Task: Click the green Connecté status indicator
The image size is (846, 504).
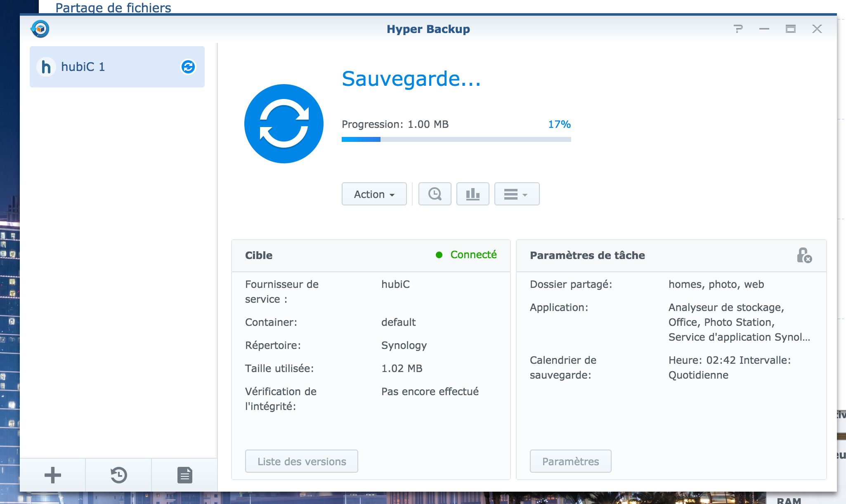Action: coord(466,255)
